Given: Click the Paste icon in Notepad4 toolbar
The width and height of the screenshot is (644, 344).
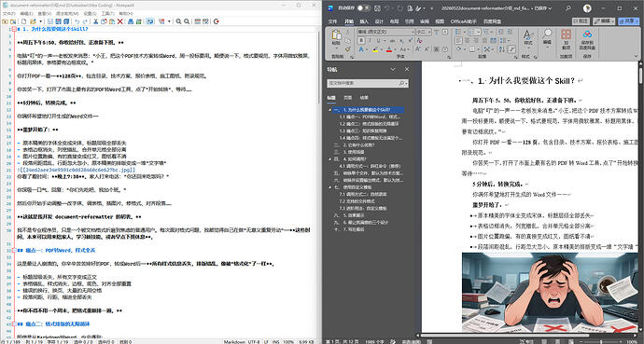Looking at the screenshot, I should pos(112,21).
